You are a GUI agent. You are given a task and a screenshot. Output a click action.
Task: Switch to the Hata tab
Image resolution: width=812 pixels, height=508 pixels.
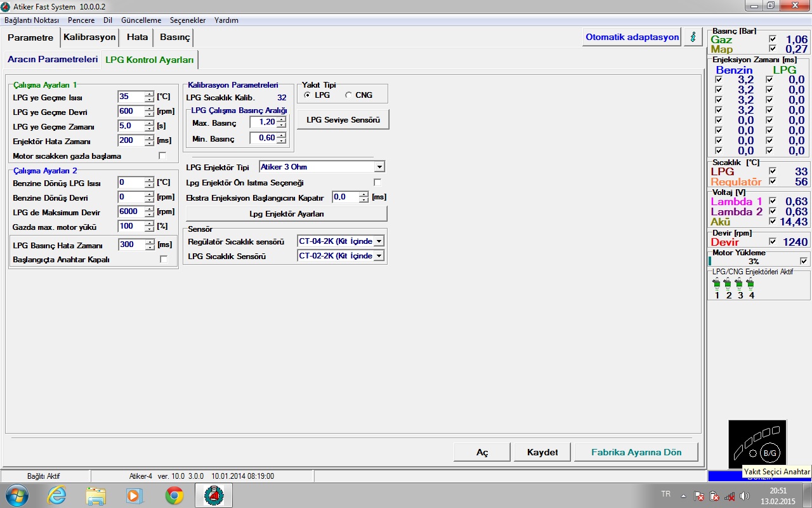(x=137, y=37)
